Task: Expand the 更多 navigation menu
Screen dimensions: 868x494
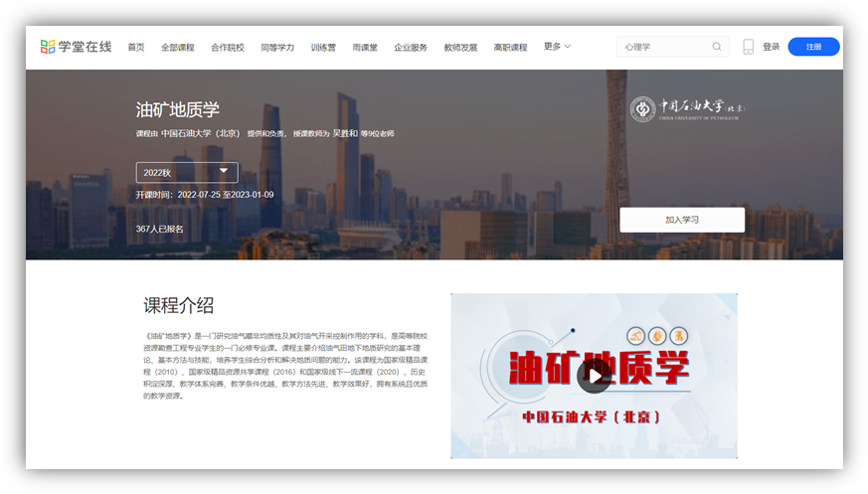Action: click(x=557, y=47)
